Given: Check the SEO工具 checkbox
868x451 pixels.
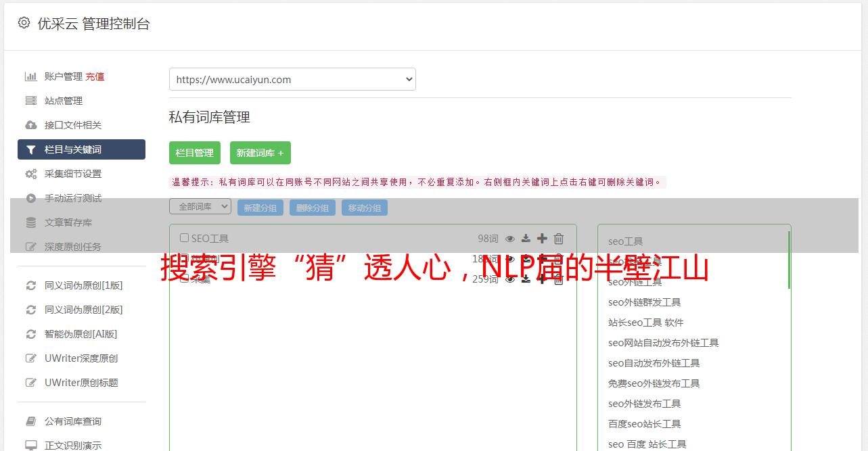Looking at the screenshot, I should [184, 238].
